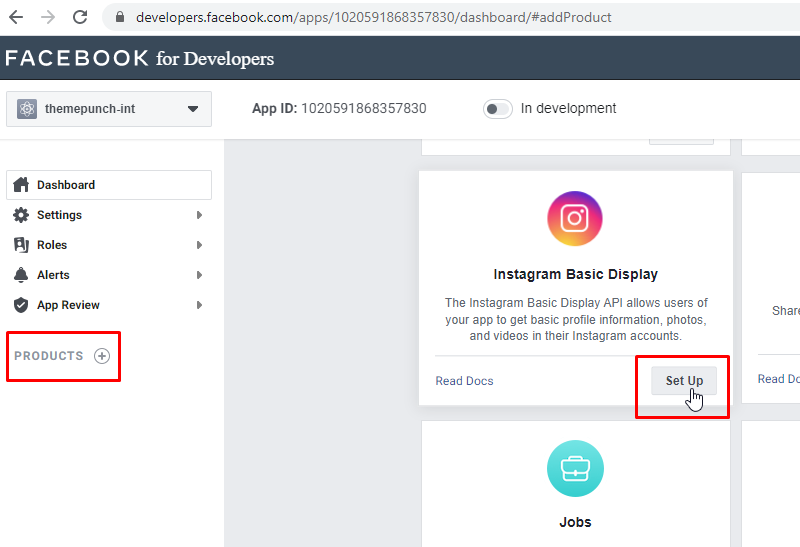800x547 pixels.
Task: Click the Instagram Basic Display title
Action: click(576, 275)
